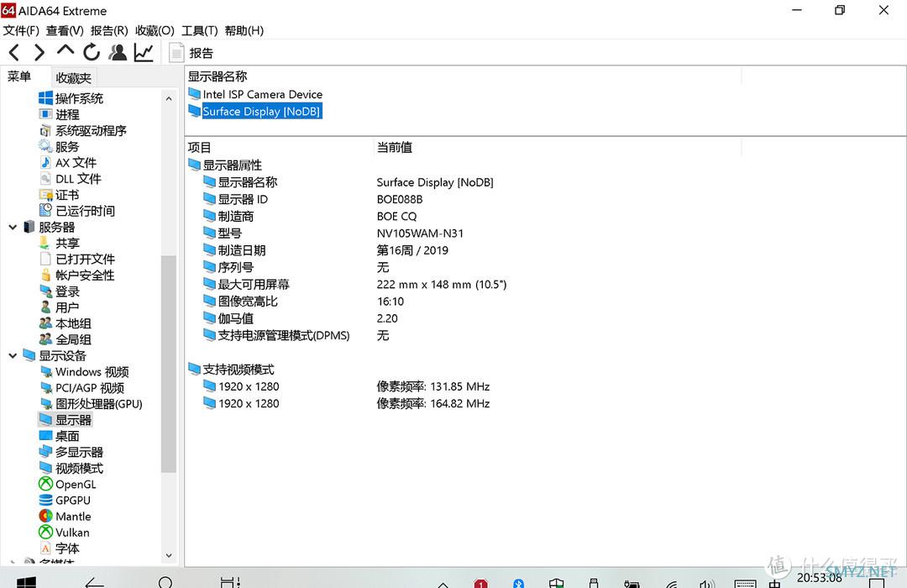Select AX 文件 in the tree
Viewport: 907px width, 588px height.
click(x=68, y=163)
